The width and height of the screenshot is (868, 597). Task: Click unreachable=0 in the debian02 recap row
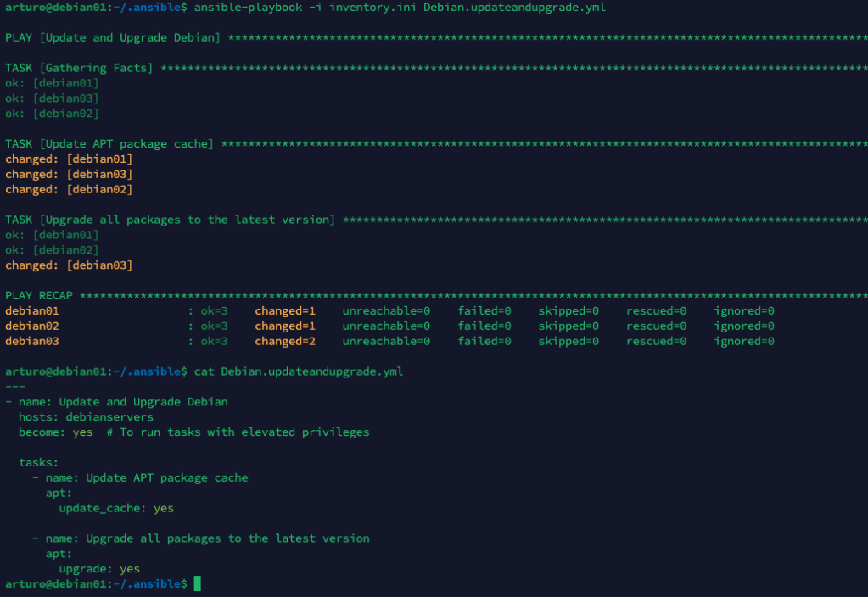coord(386,326)
